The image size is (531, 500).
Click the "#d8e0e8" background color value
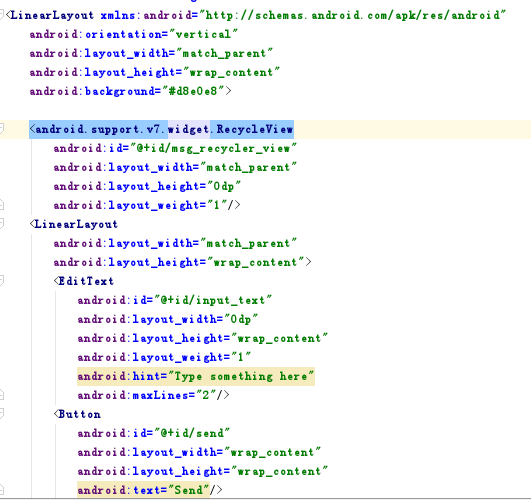tap(193, 91)
